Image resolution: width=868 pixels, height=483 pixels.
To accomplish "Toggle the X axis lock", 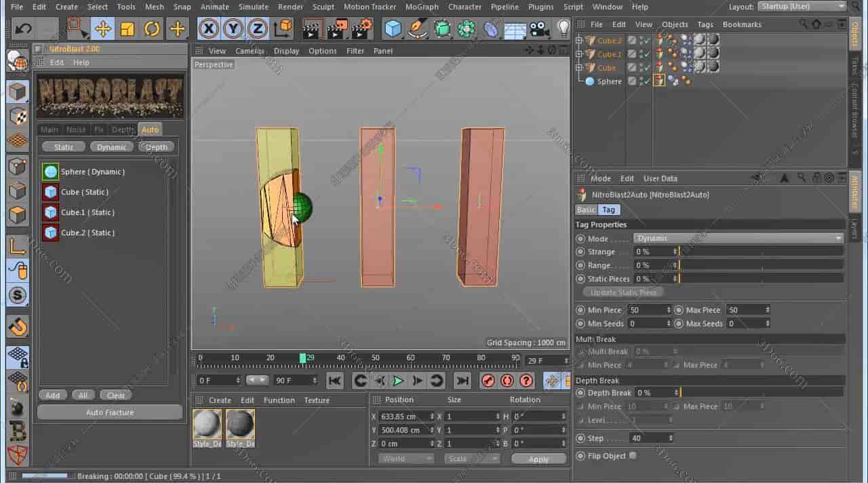I will tap(209, 29).
